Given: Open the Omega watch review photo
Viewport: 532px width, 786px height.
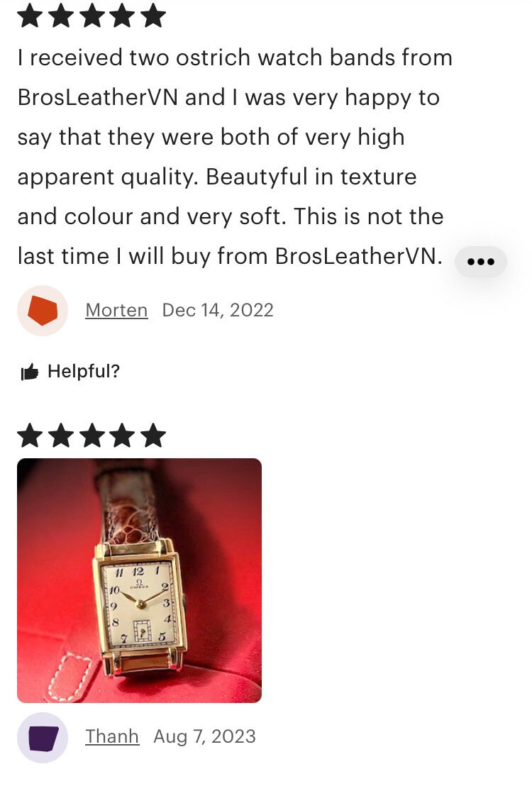Looking at the screenshot, I should coord(140,580).
